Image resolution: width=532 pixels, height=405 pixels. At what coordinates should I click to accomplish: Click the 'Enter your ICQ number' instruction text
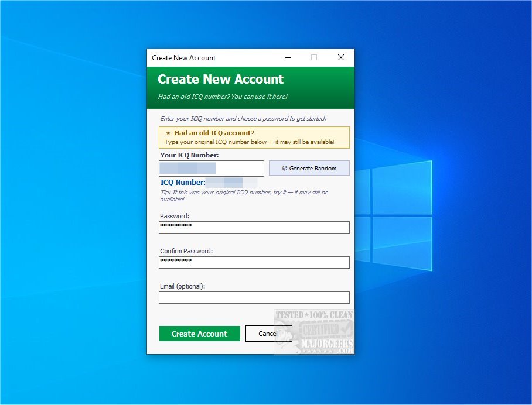[243, 118]
